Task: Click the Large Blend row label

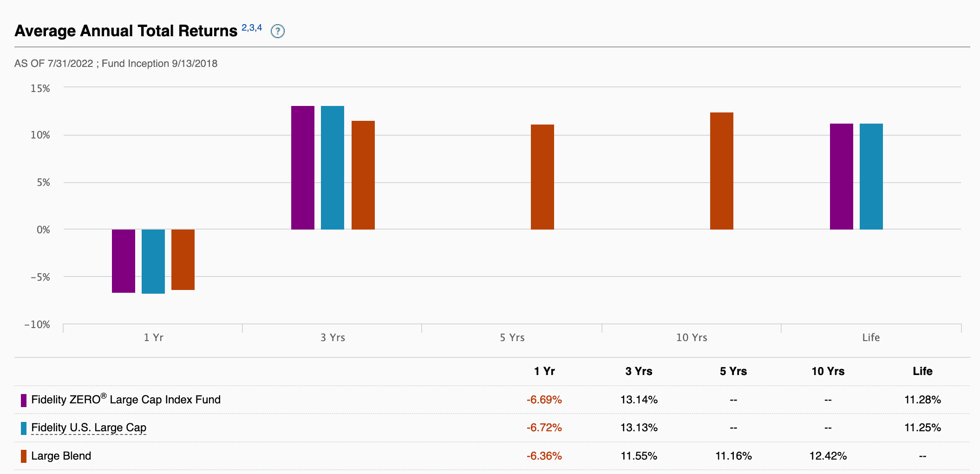Action: [x=61, y=456]
